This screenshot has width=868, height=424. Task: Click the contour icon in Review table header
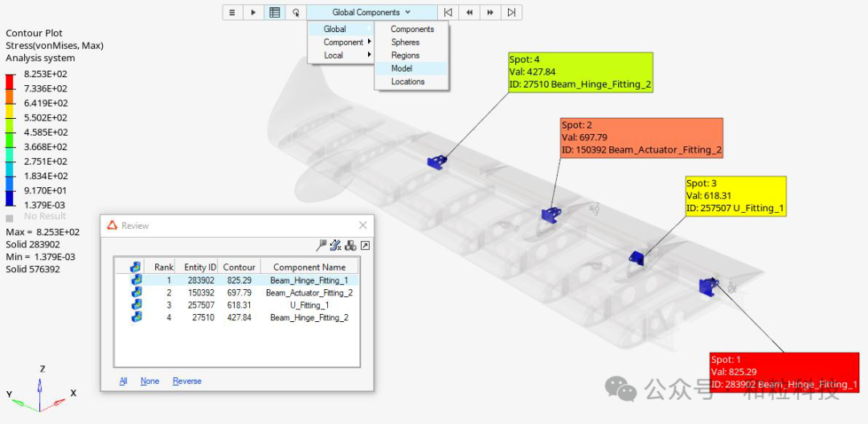136,267
